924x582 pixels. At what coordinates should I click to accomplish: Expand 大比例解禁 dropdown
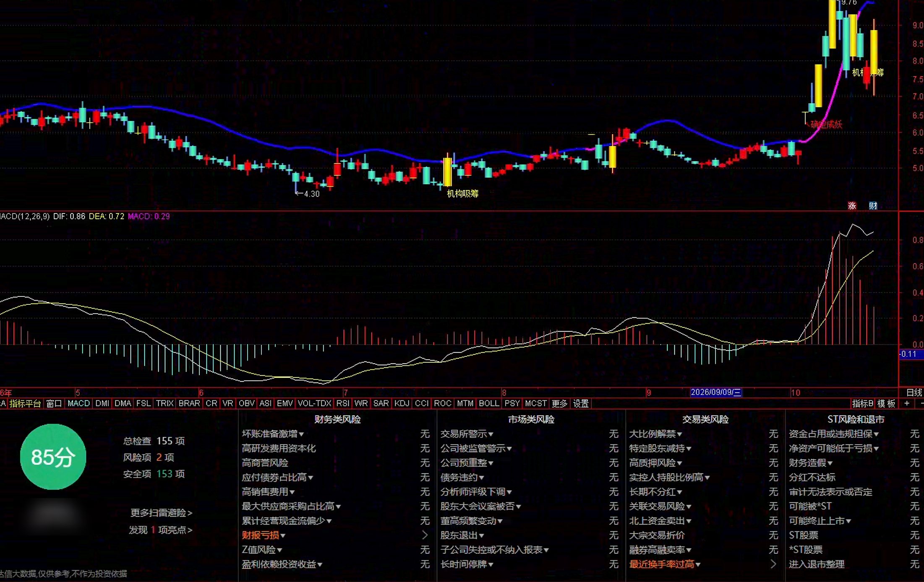pyautogui.click(x=679, y=434)
